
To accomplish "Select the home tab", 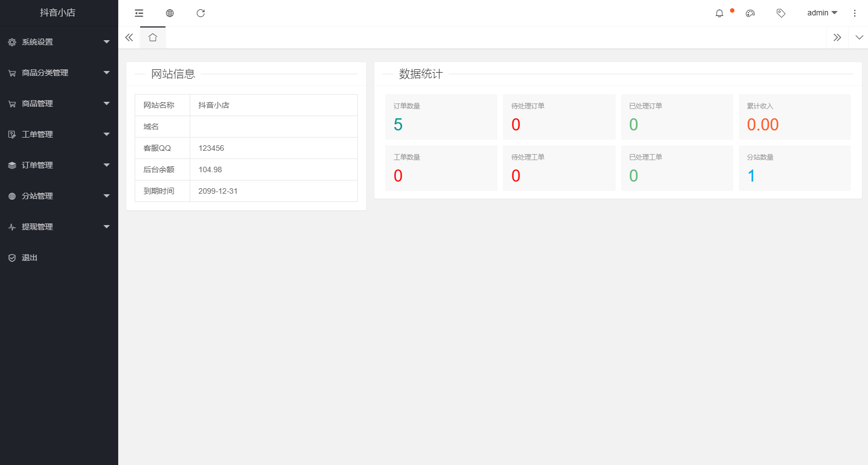I will (153, 37).
